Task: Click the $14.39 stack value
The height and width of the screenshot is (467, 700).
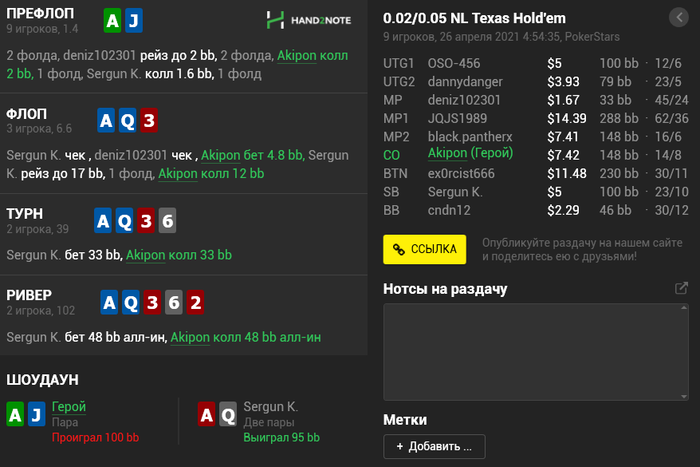Action: [567, 118]
